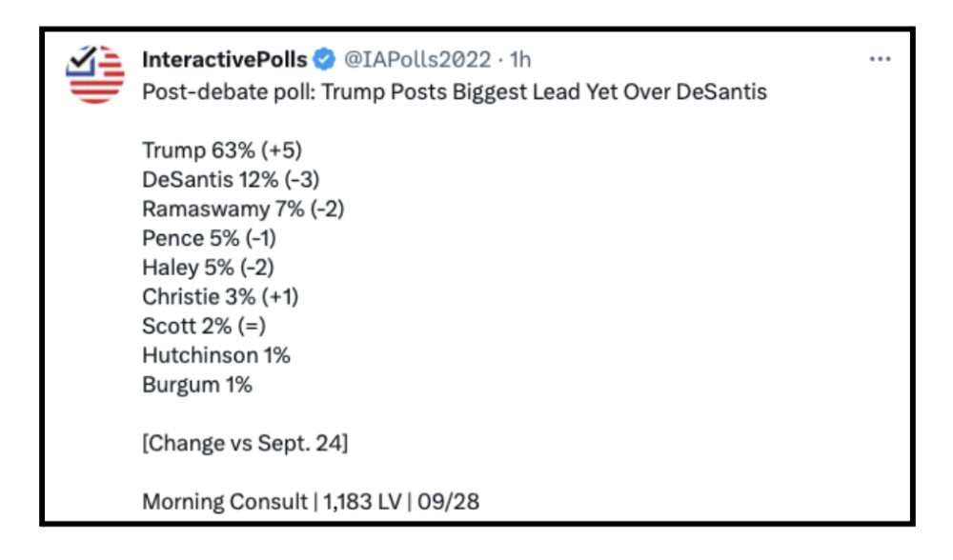Click the Christie 3% (+1) line

coord(220,296)
